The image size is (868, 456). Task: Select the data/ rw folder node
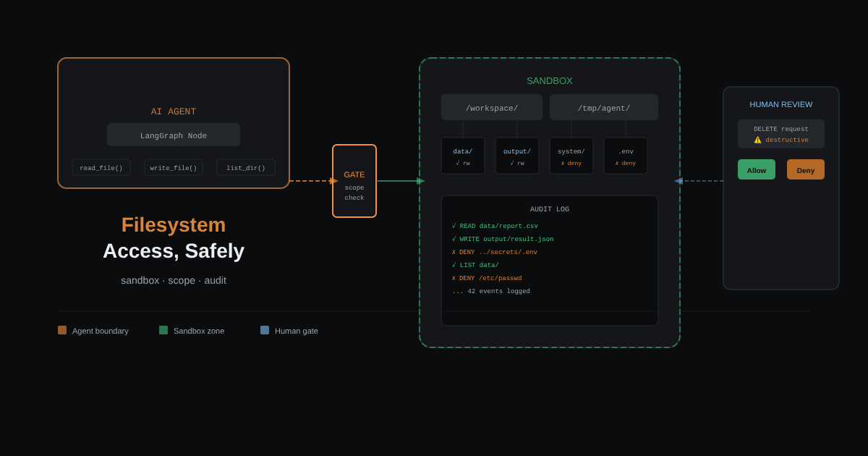click(463, 156)
